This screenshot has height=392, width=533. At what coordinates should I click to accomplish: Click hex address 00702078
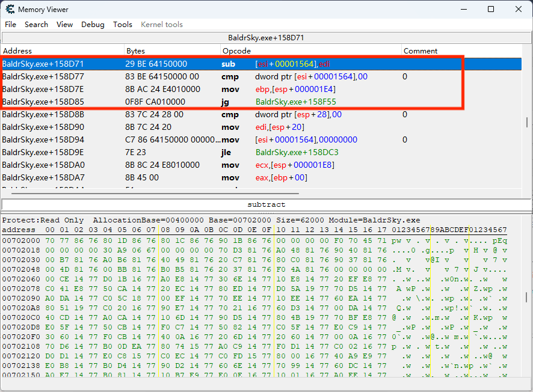(21, 289)
